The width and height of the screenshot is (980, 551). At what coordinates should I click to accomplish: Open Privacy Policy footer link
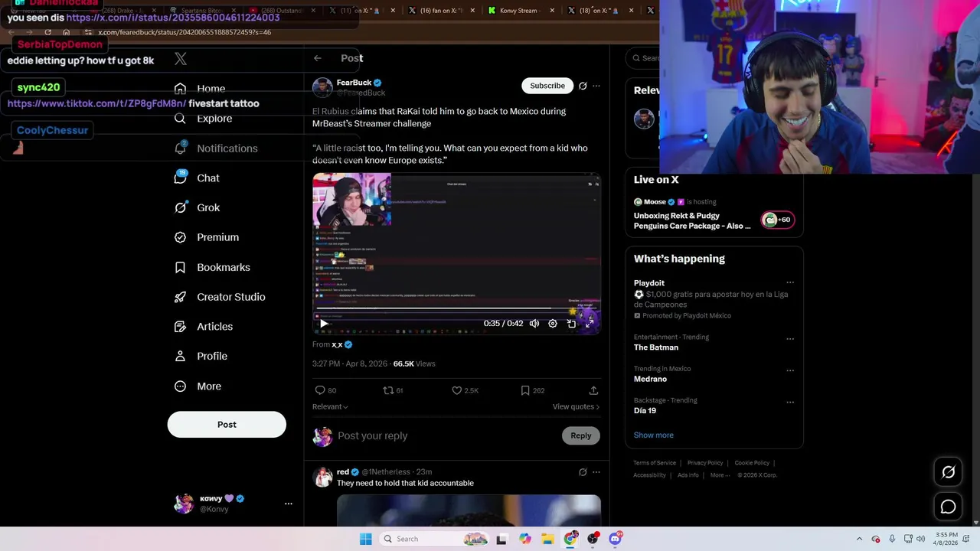[705, 463]
